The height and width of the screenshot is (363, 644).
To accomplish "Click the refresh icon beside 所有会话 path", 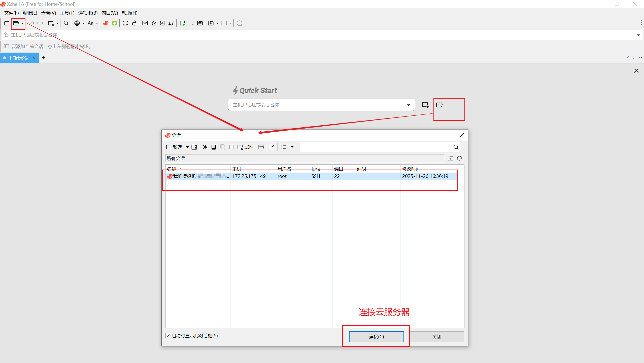I will point(460,158).
